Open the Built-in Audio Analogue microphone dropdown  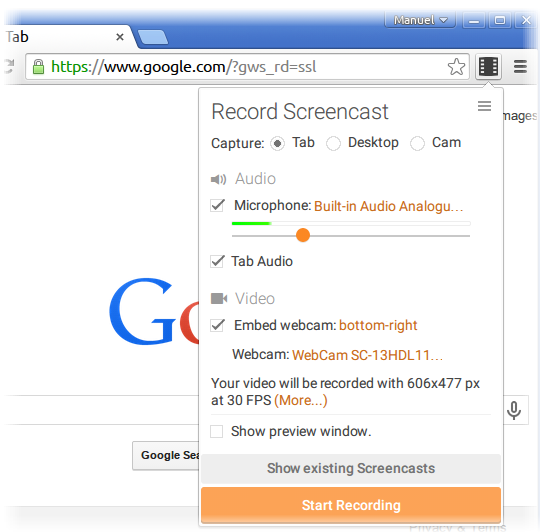click(388, 206)
